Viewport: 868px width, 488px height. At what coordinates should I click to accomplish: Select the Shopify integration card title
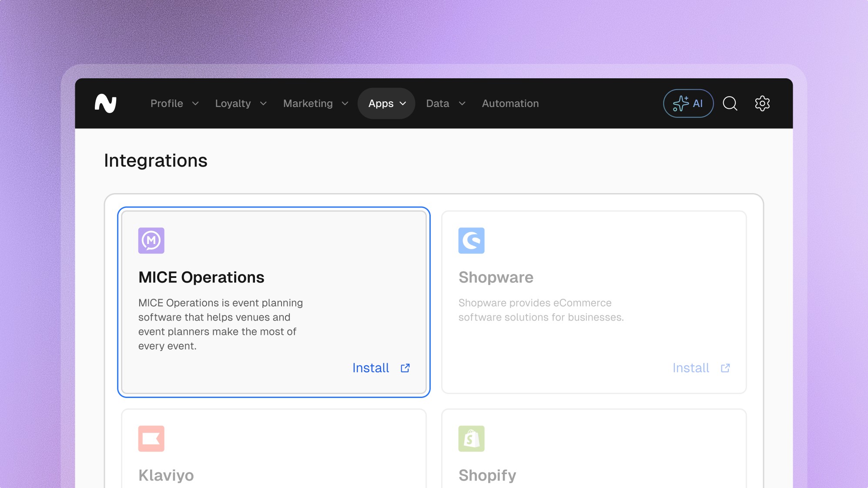click(x=487, y=475)
